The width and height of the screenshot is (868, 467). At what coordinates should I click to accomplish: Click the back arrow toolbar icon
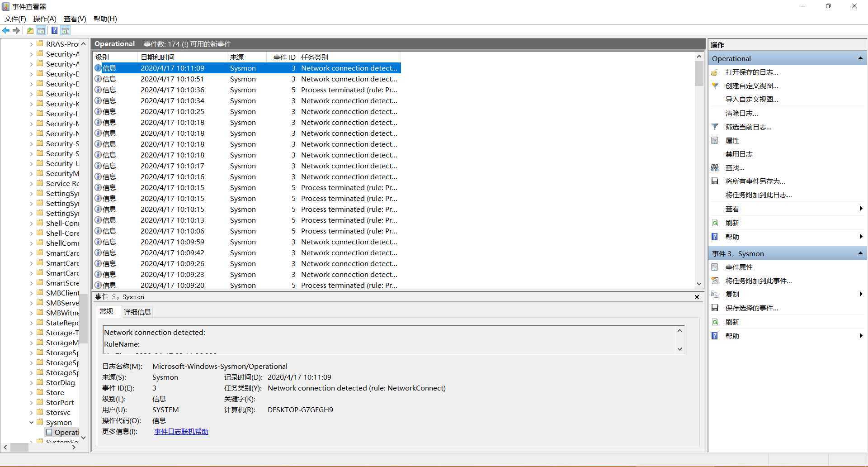point(6,31)
